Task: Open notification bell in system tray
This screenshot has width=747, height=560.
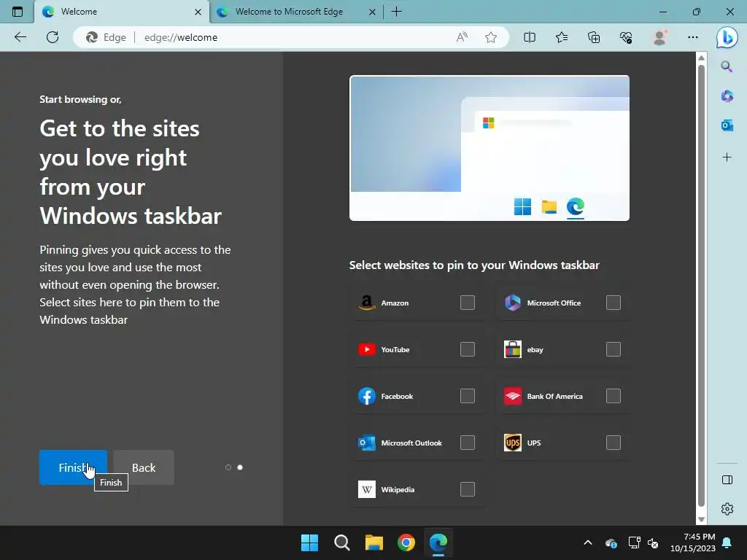Action: click(x=727, y=542)
